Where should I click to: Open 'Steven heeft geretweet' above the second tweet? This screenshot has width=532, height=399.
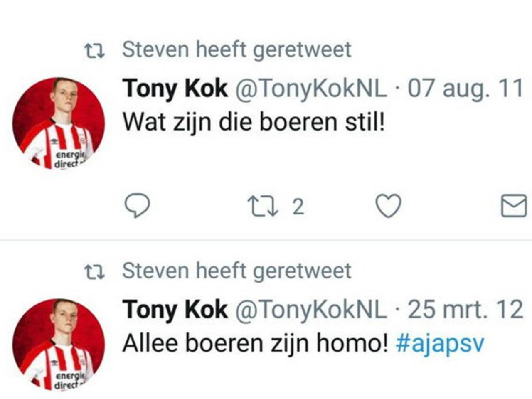point(237,271)
